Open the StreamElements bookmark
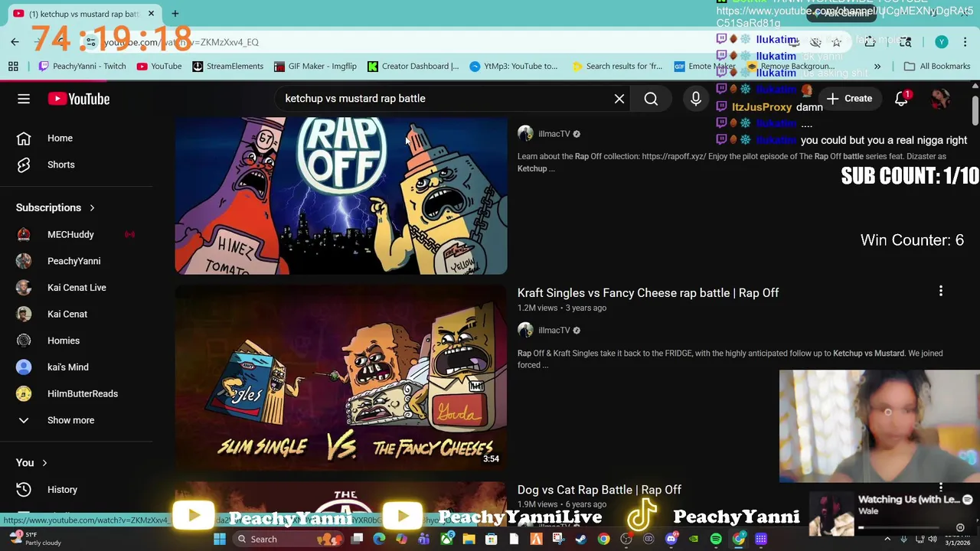This screenshot has width=980, height=551. coord(227,67)
